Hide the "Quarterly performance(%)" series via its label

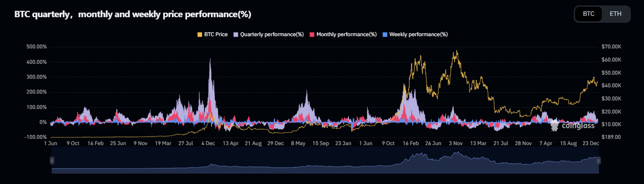271,34
